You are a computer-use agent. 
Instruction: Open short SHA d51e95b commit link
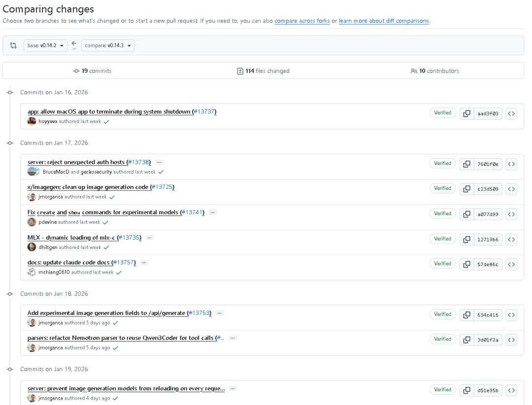(x=488, y=390)
